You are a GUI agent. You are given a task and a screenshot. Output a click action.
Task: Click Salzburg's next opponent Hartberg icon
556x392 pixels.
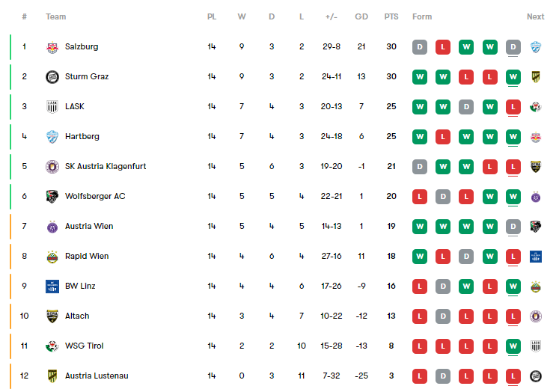[x=536, y=47]
